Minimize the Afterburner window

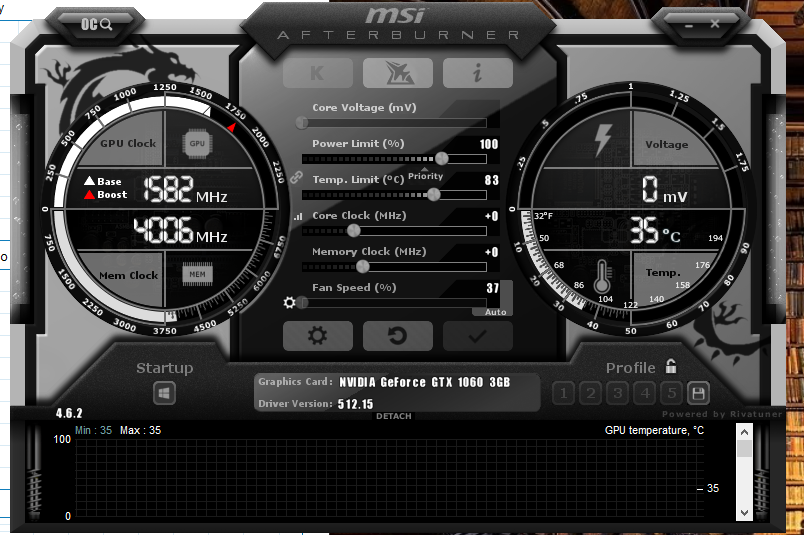(x=689, y=25)
